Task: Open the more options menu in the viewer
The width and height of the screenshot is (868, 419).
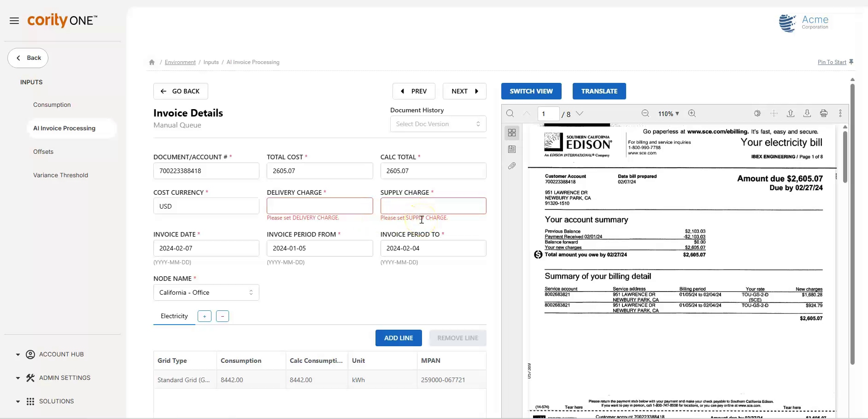Action: pos(840,113)
